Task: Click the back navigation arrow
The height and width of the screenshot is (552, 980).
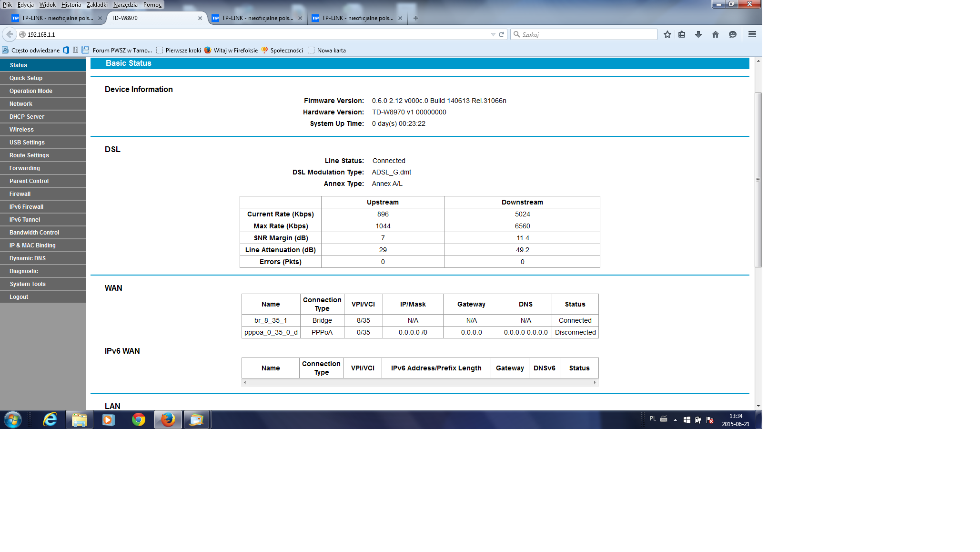Action: point(10,34)
